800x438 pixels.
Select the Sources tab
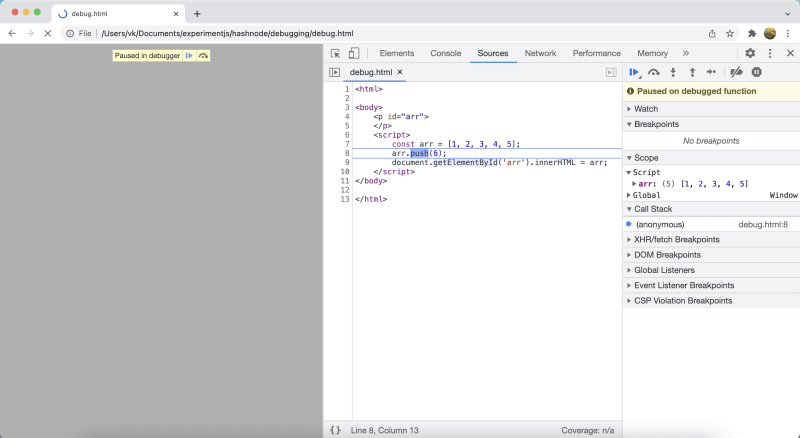[x=493, y=53]
